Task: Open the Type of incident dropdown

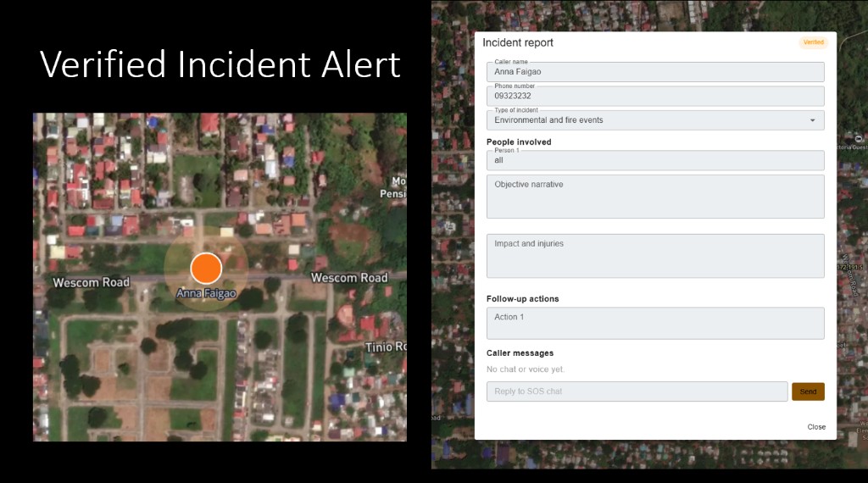Action: point(655,120)
